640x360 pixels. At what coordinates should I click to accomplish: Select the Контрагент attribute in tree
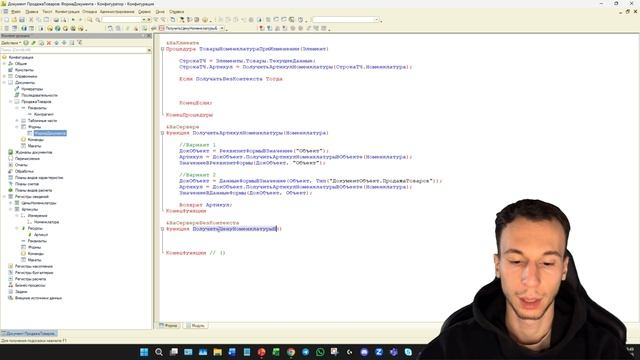pos(44,114)
